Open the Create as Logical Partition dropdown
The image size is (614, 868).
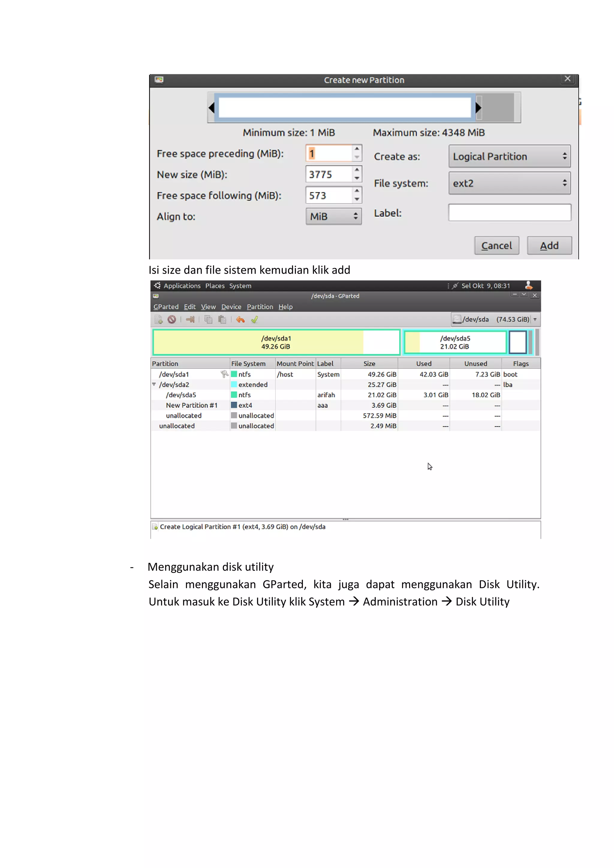[x=510, y=156]
